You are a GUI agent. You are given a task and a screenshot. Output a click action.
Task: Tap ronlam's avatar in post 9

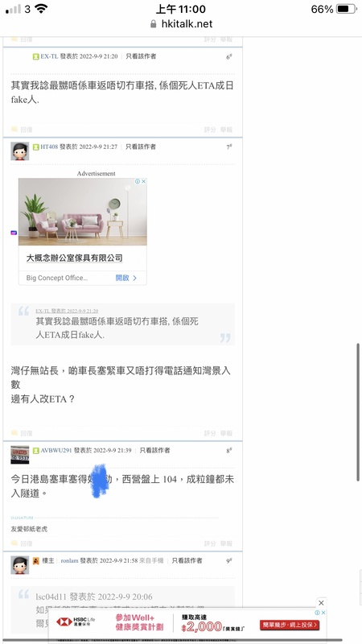(19, 565)
